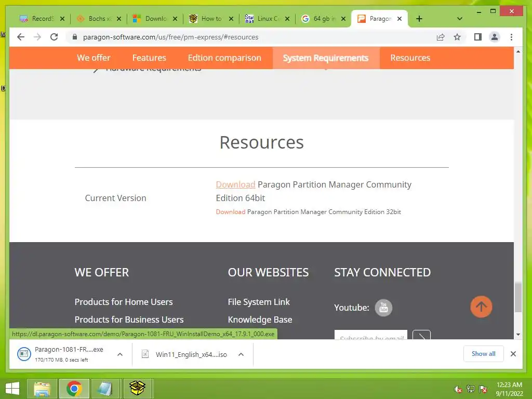Viewport: 532px width, 399px height.
Task: Click the scrollbar up arrow
Action: point(518,51)
